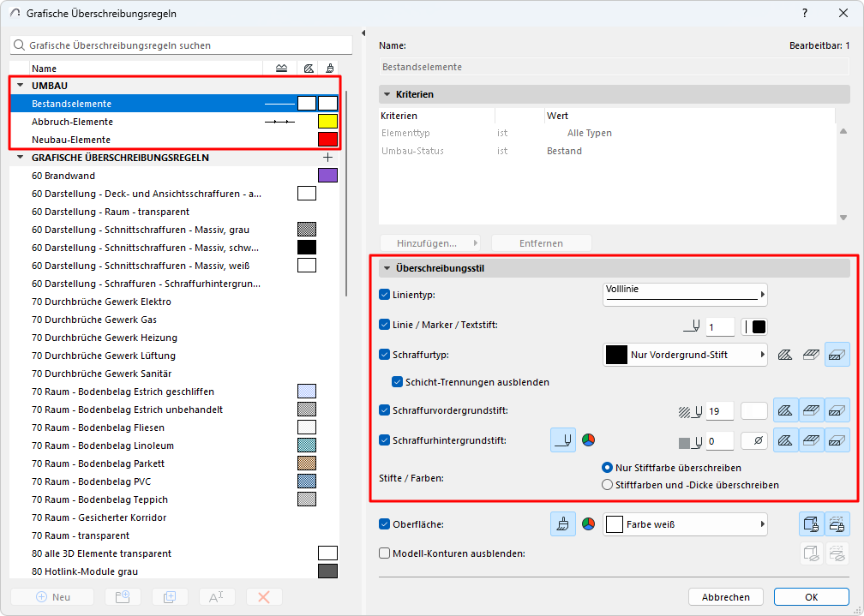Click surface paint icon button beside Oberfläche
Image resolution: width=864 pixels, height=616 pixels.
point(563,524)
